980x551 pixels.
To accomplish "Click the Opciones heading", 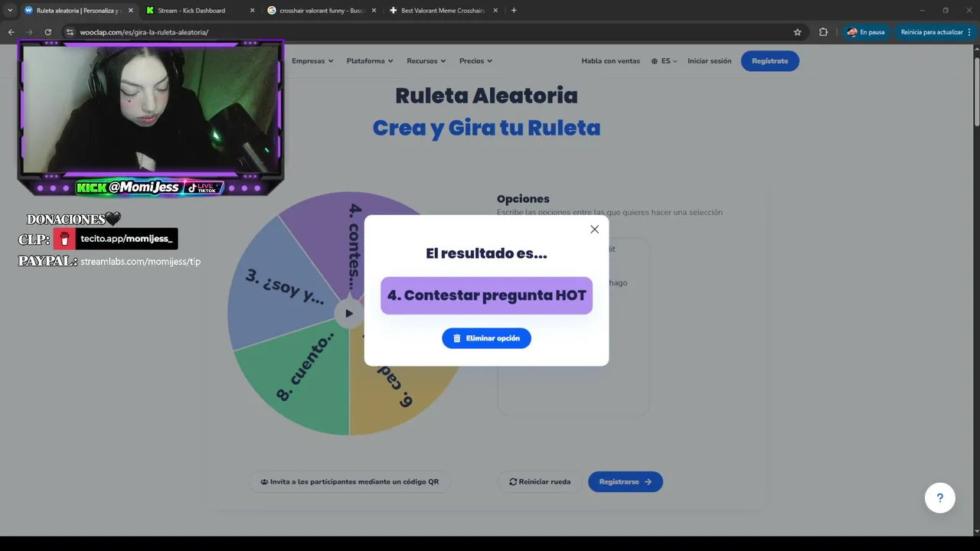I will (x=523, y=199).
